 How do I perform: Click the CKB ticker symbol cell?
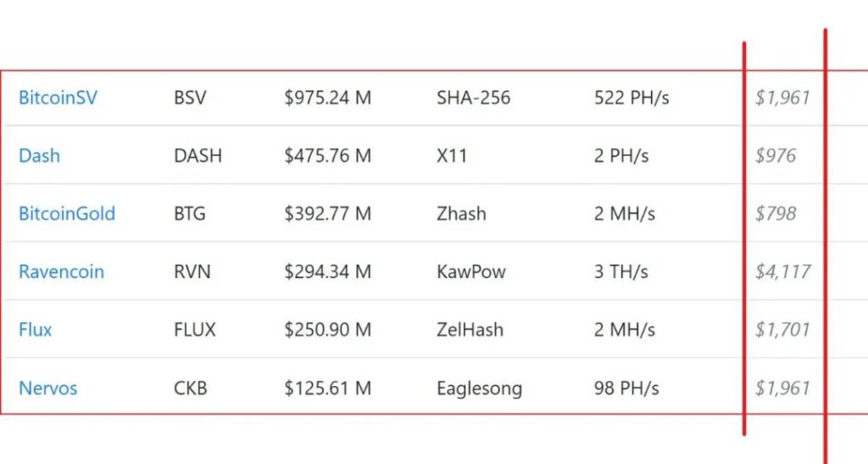pos(191,389)
